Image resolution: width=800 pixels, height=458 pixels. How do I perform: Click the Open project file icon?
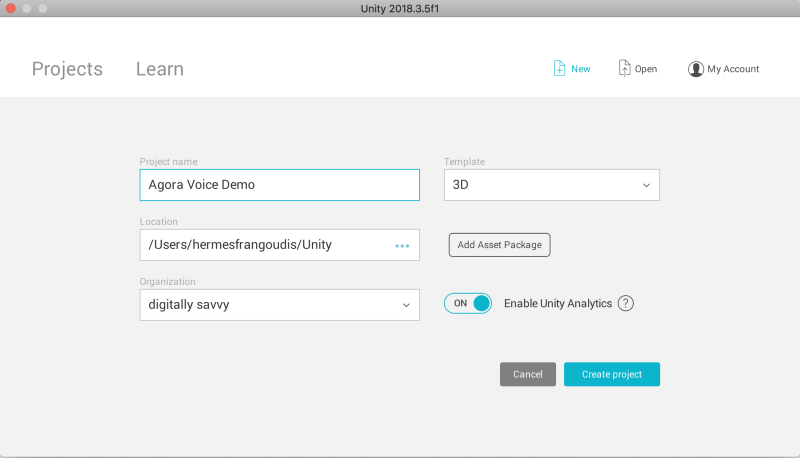624,68
